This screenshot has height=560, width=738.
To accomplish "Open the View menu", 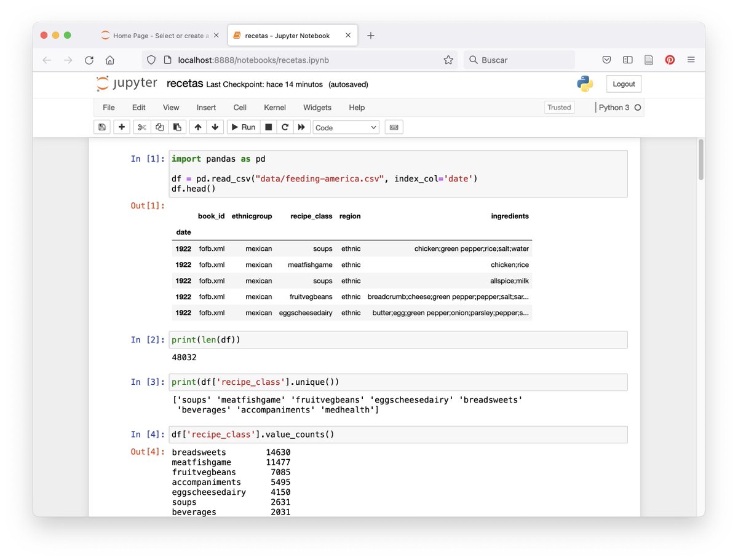I will (x=171, y=108).
